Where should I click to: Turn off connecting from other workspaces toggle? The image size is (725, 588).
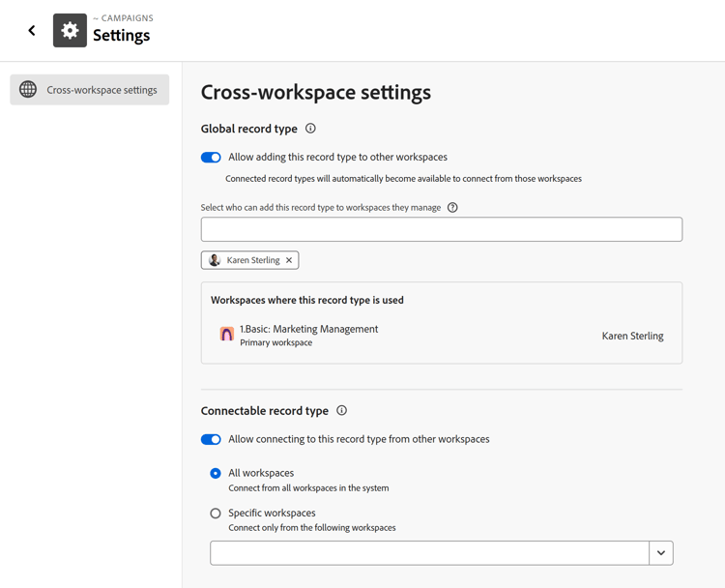coord(211,440)
